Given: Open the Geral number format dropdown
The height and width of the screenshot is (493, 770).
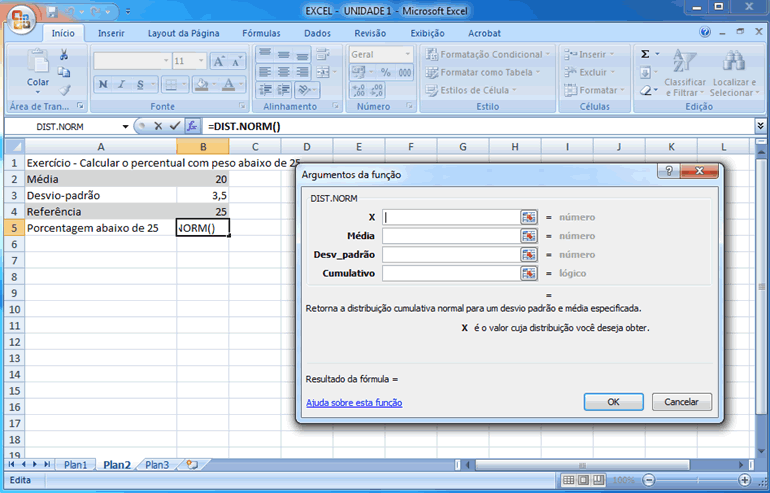Looking at the screenshot, I should click(407, 55).
